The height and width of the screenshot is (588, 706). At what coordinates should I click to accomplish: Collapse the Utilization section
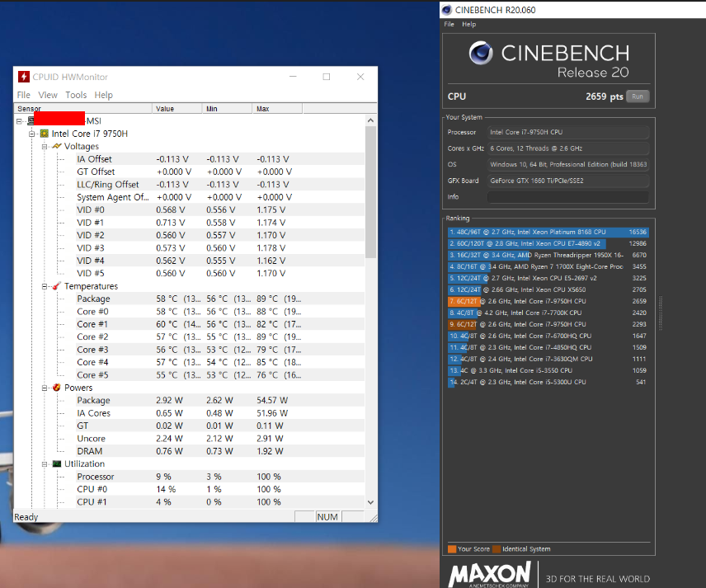click(x=45, y=463)
